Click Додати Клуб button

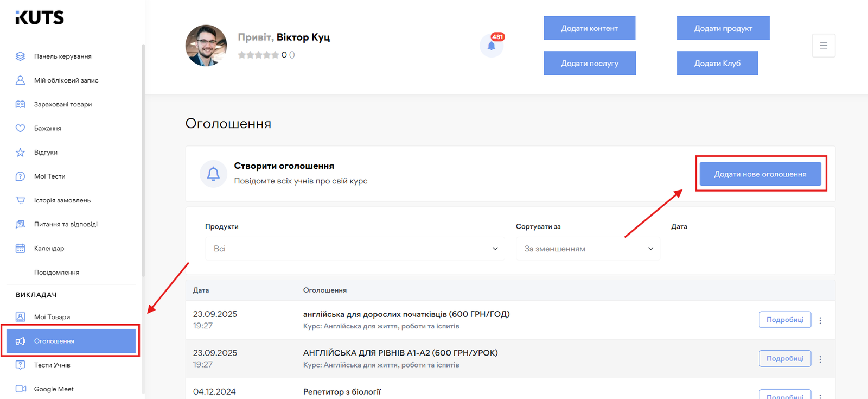717,64
